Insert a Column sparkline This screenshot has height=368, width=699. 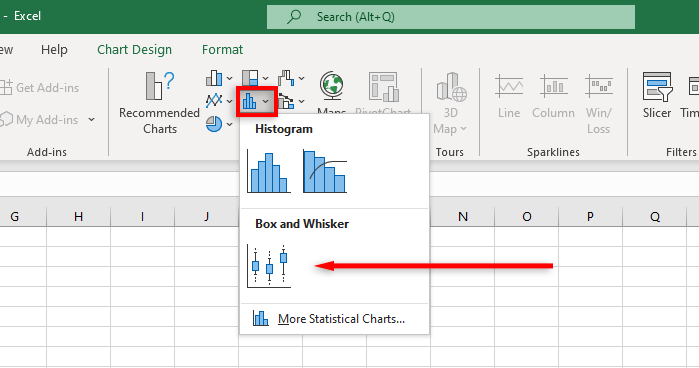[x=553, y=96]
